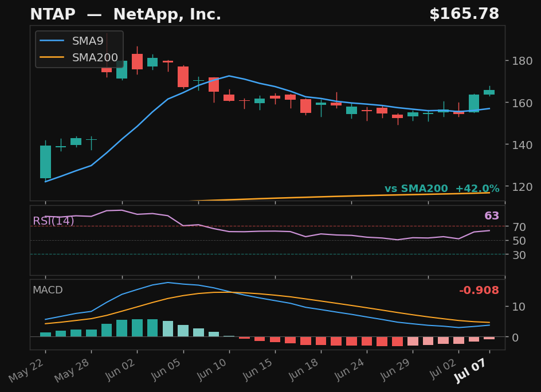This screenshot has height=392, width=541.
Task: Click the RSI value 63
Action: click(492, 215)
